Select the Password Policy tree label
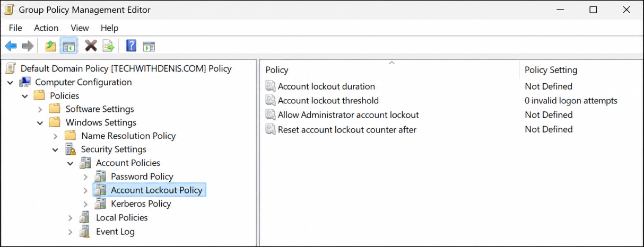Image resolution: width=644 pixels, height=247 pixels. point(142,177)
